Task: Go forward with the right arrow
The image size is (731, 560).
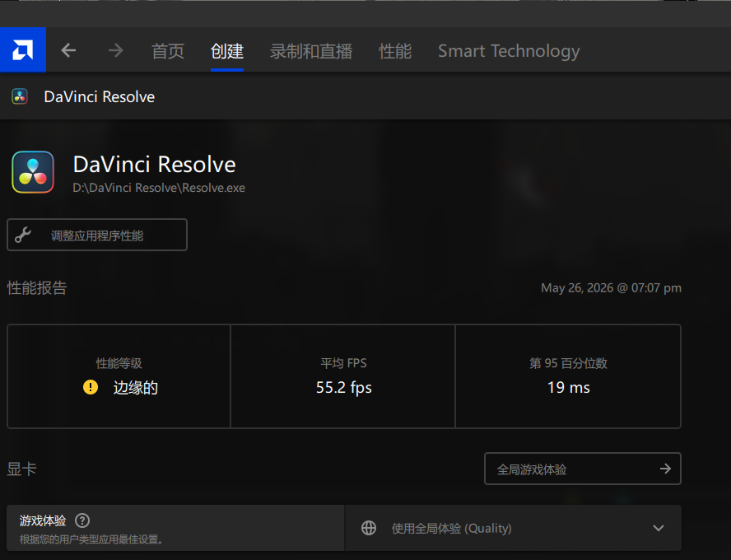Action: tap(115, 50)
